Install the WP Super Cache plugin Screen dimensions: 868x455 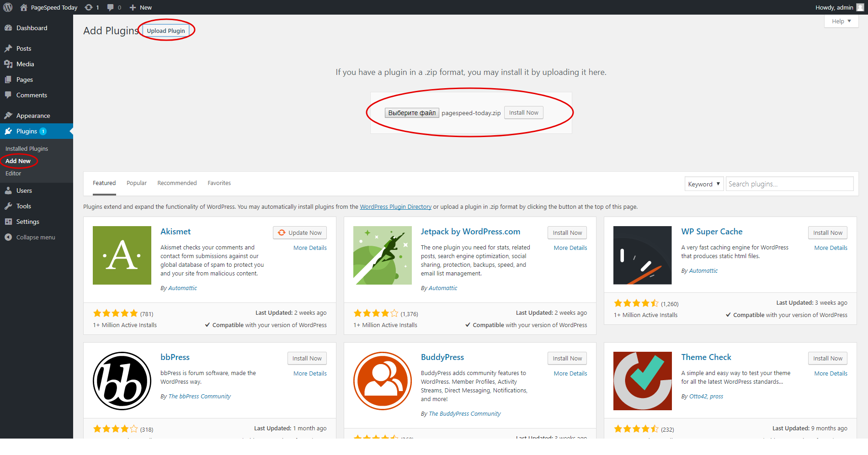point(828,233)
